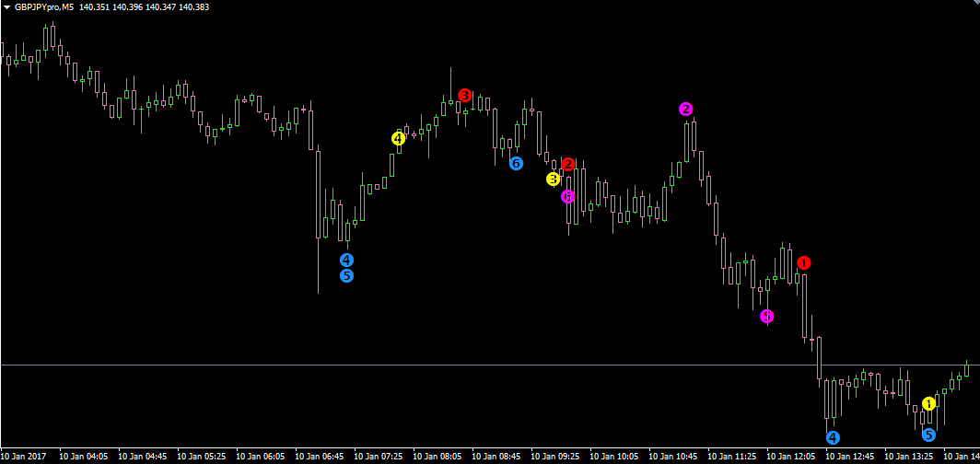Select the magenta 5 wave marker
The height and width of the screenshot is (464, 980).
click(767, 317)
